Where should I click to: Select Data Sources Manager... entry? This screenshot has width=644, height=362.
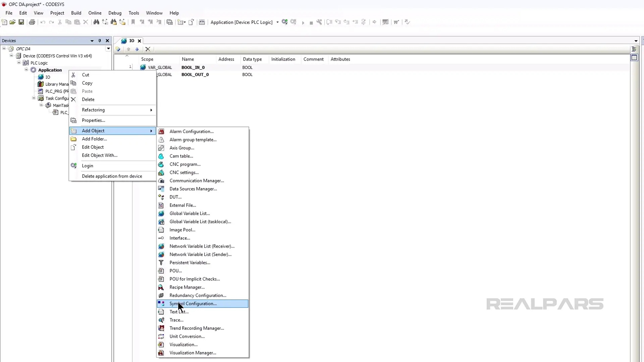203,189
